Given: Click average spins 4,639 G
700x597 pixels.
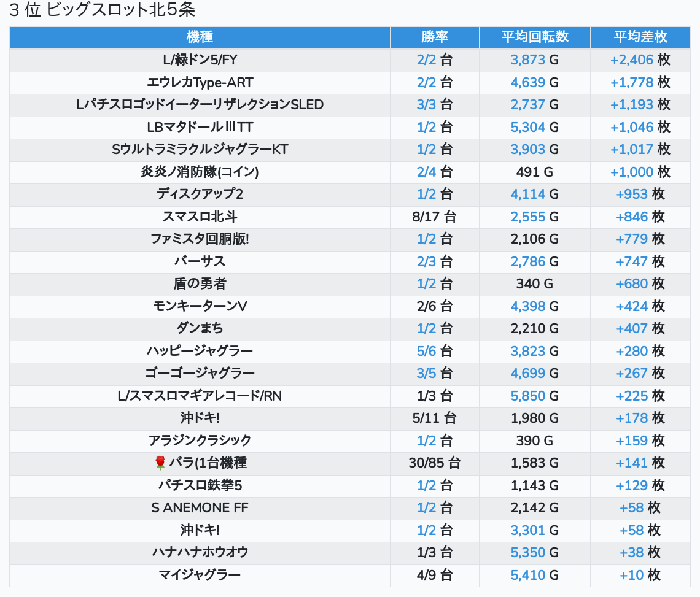Looking at the screenshot, I should [x=534, y=83].
